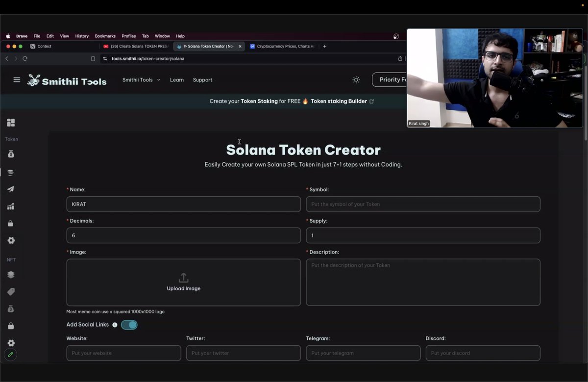The height and width of the screenshot is (382, 588).
Task: Close the Solana Token Creator tab
Action: (240, 46)
